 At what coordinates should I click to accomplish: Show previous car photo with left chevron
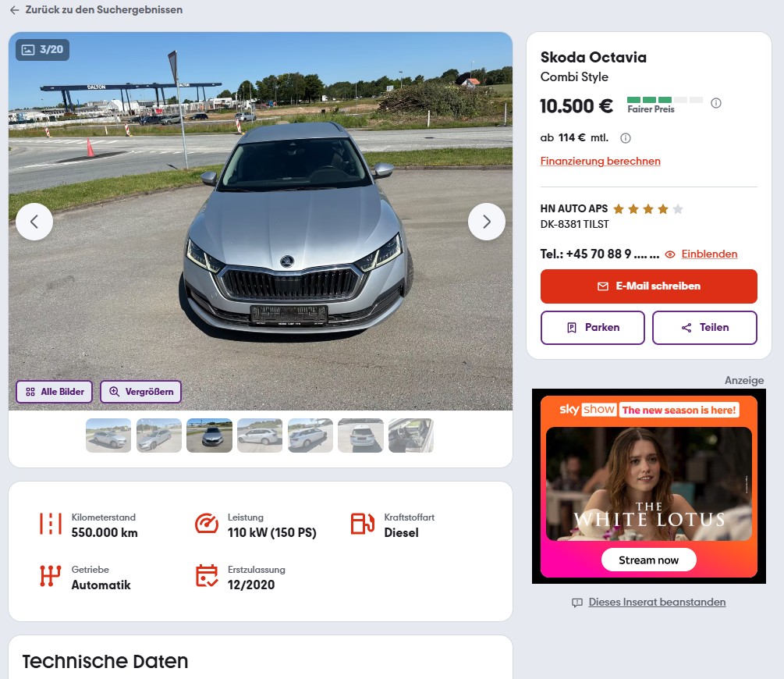click(x=34, y=222)
